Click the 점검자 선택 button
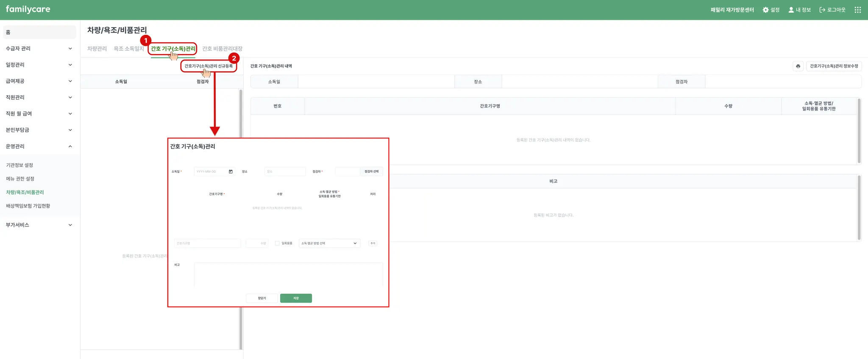868x359 pixels. pyautogui.click(x=372, y=171)
